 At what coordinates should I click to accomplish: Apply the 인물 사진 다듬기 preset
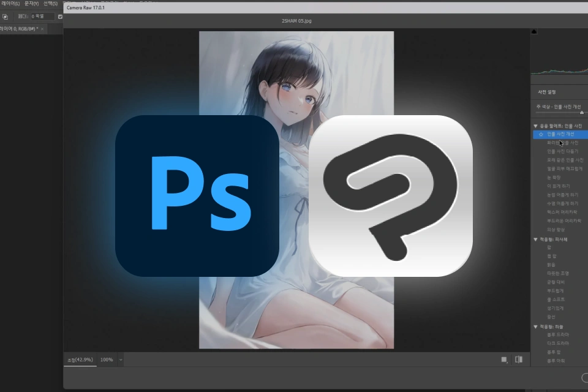pos(562,151)
